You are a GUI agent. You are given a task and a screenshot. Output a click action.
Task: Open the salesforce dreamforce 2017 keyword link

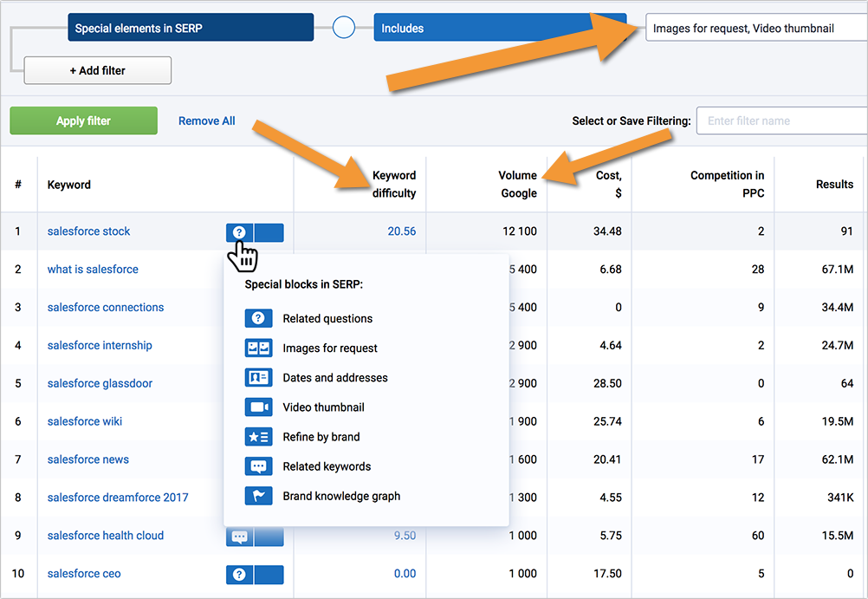pyautogui.click(x=118, y=498)
